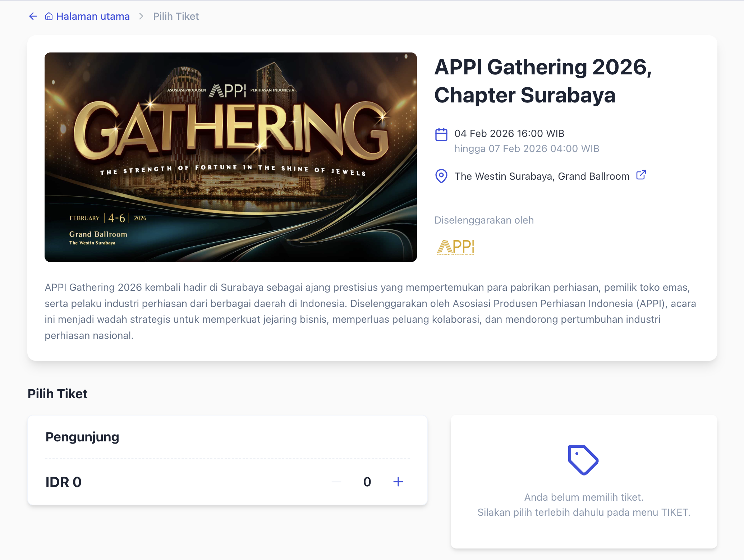Click the start date 04 Feb 2026 16:00 WIB
The height and width of the screenshot is (560, 744).
(509, 133)
